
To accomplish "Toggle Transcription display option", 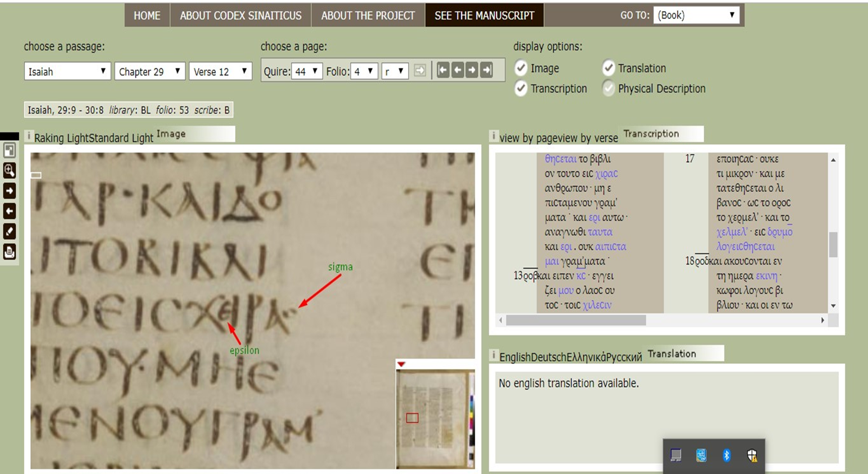I will click(521, 89).
